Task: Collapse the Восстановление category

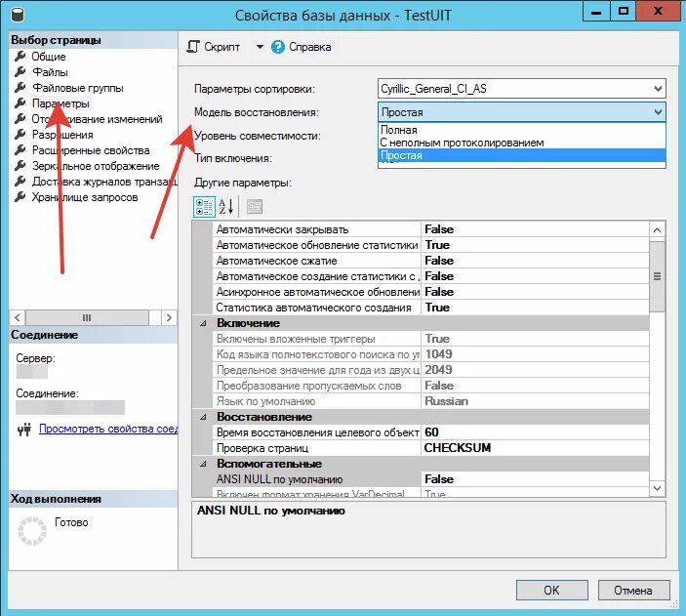Action: [203, 417]
